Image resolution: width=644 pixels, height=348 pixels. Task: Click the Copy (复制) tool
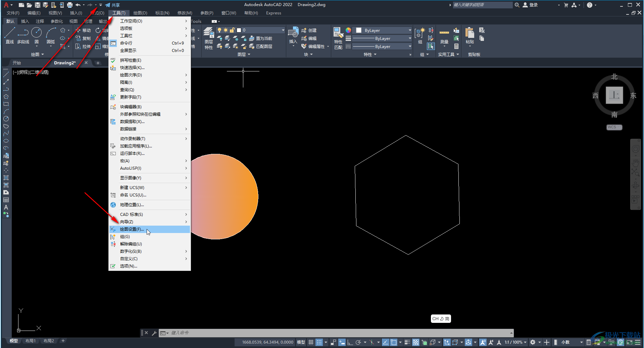pos(83,38)
